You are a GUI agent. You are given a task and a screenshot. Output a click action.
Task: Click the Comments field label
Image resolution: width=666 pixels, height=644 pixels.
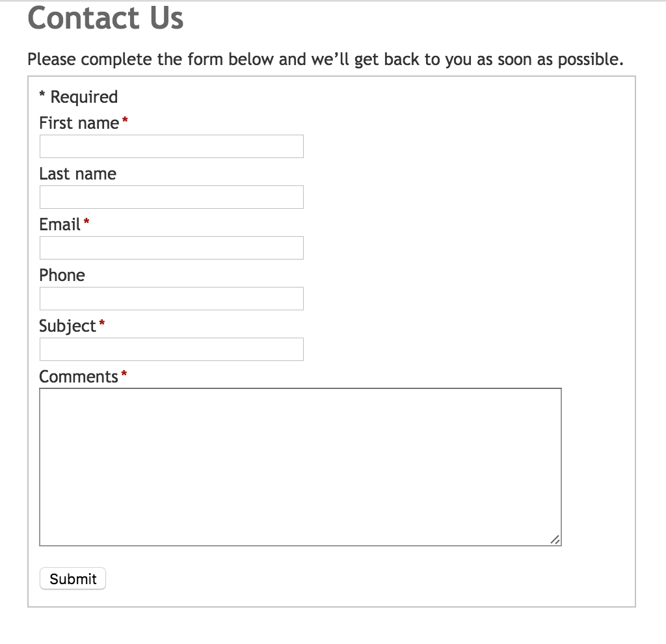79,376
